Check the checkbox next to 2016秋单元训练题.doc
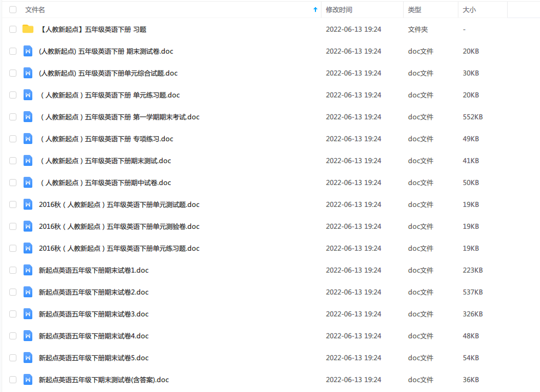 click(x=13, y=248)
